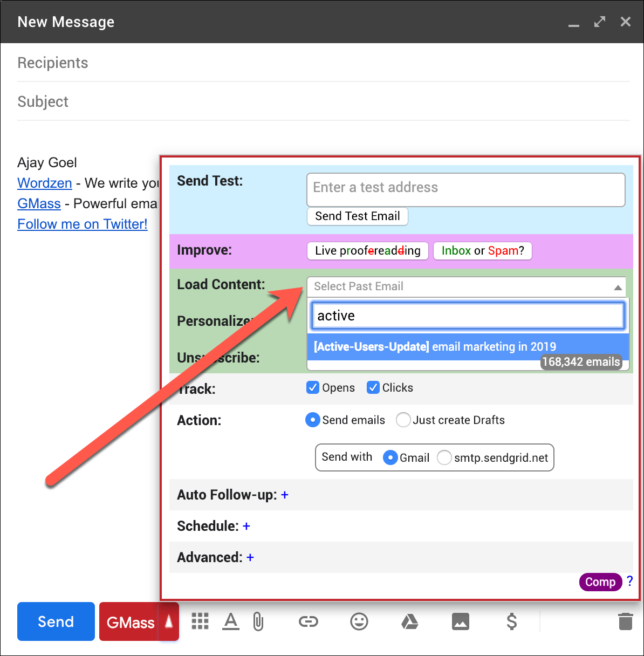Insert file using Google Drive icon
Image resolution: width=644 pixels, height=656 pixels.
point(410,621)
